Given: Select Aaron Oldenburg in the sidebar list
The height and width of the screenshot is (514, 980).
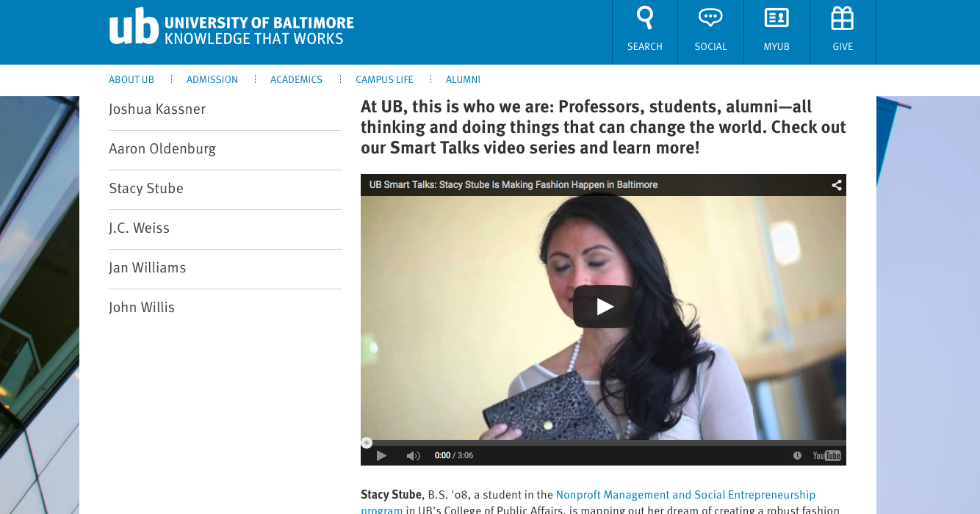Looking at the screenshot, I should pyautogui.click(x=162, y=149).
